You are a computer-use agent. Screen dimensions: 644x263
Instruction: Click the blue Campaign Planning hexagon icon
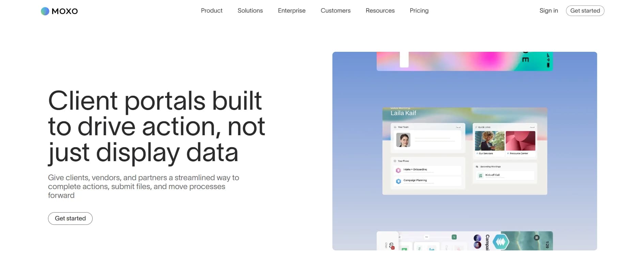(398, 181)
